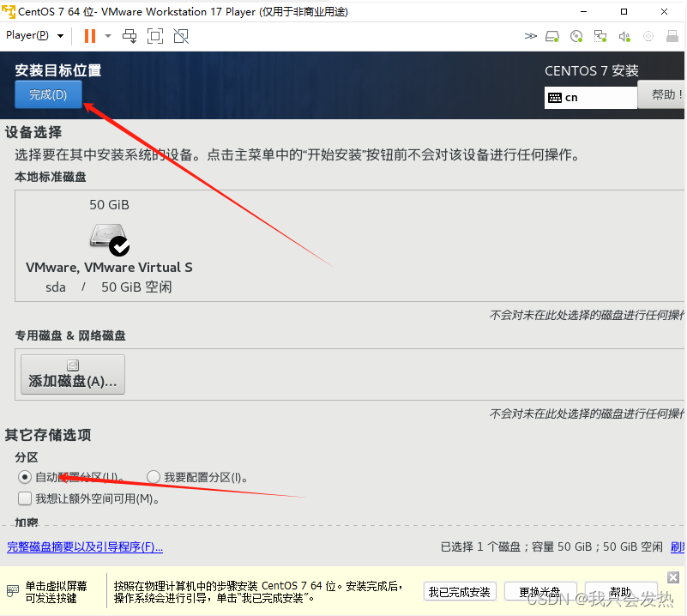The height and width of the screenshot is (616, 687).
Task: Click the VMware app icon in title bar
Action: pyautogui.click(x=9, y=11)
